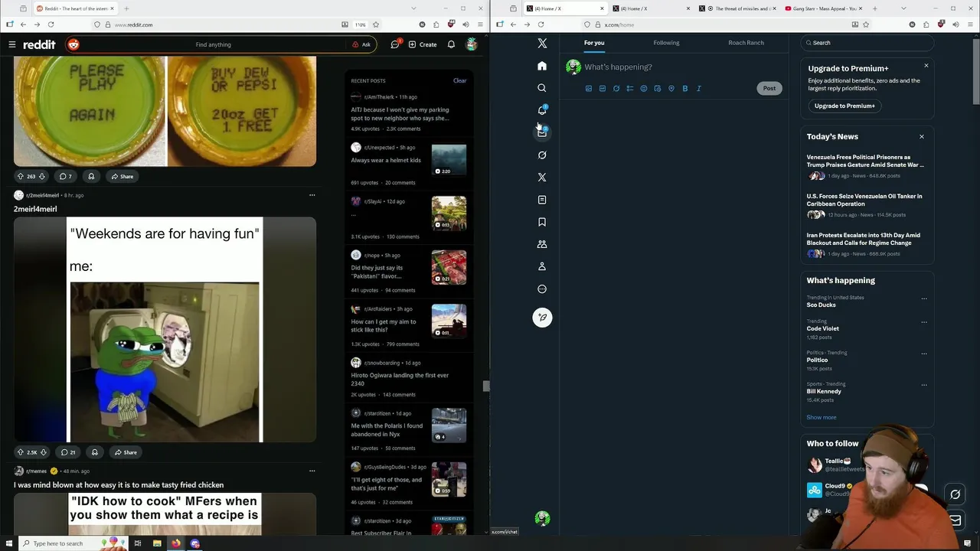
Task: Upvote the 2meirl4meirl post with 2.5K
Action: tap(21, 452)
